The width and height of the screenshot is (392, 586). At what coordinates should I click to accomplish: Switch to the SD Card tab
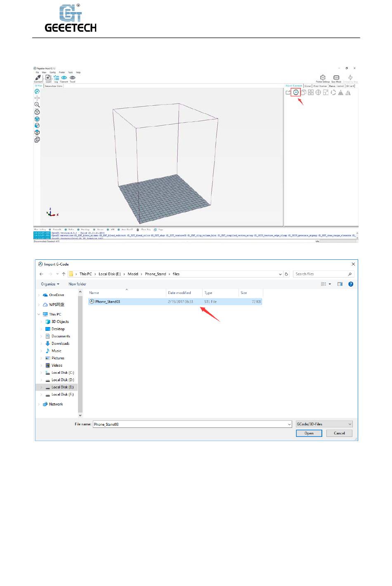pos(350,86)
